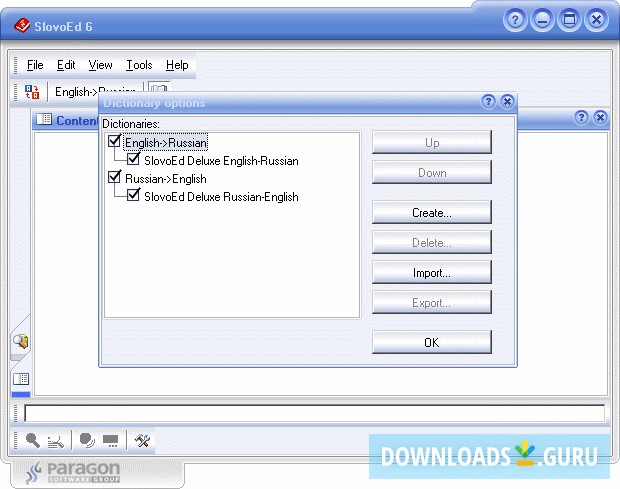The image size is (620, 489).
Task: Select SlovoEd Deluxe English-Russian entry label
Action: pos(221,161)
